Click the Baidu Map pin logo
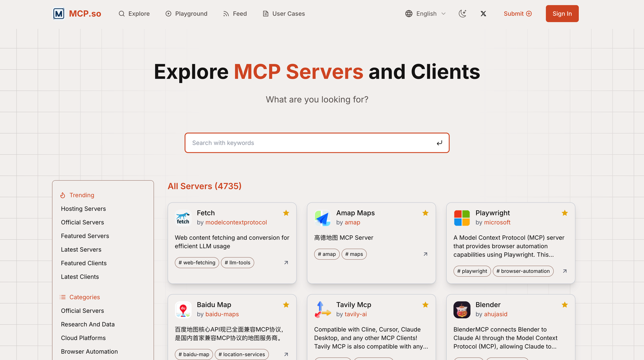 point(183,309)
